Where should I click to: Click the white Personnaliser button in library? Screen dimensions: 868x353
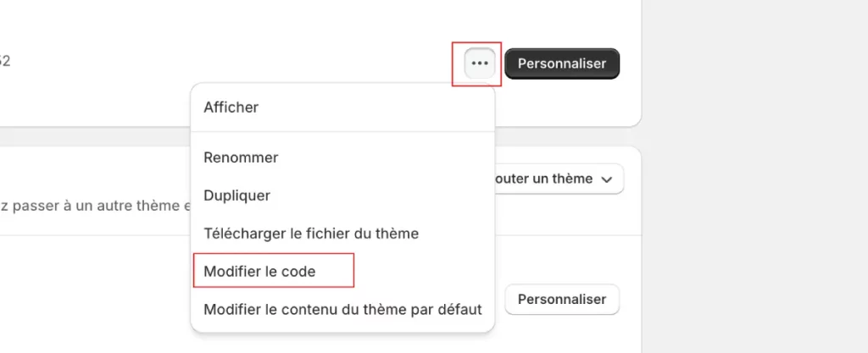pyautogui.click(x=562, y=300)
